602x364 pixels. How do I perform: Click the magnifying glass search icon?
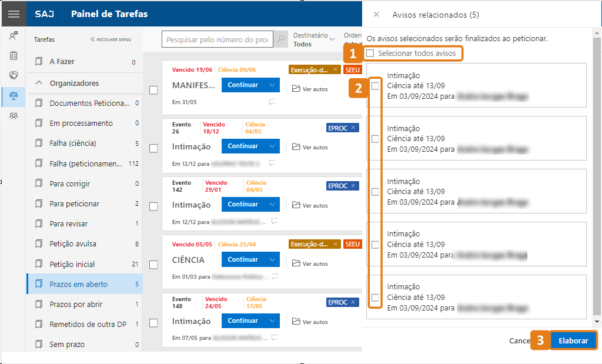281,39
